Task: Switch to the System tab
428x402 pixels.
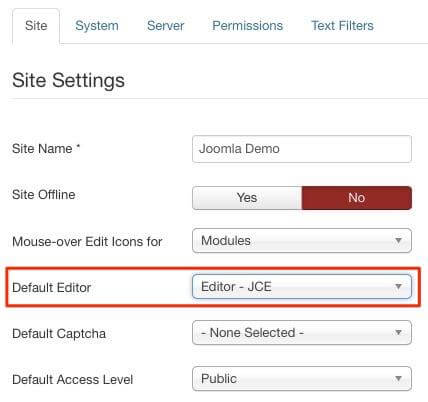Action: (x=97, y=26)
